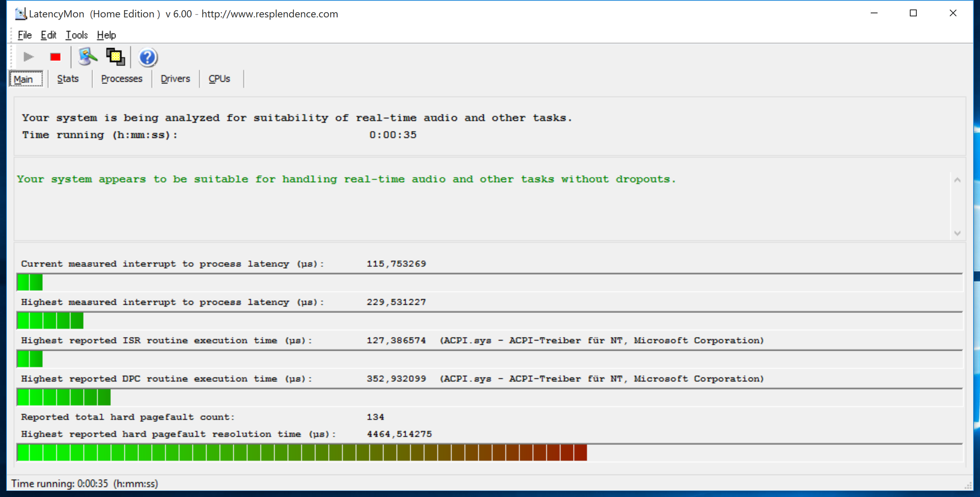
Task: Click the current latency value 115,753269
Action: [396, 264]
